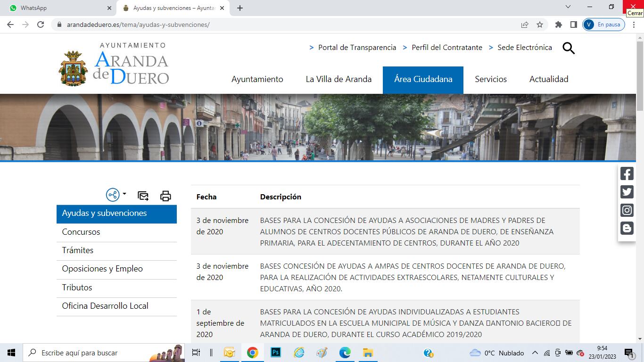This screenshot has width=644, height=362.
Task: Reload the page
Action: pyautogui.click(x=41, y=25)
